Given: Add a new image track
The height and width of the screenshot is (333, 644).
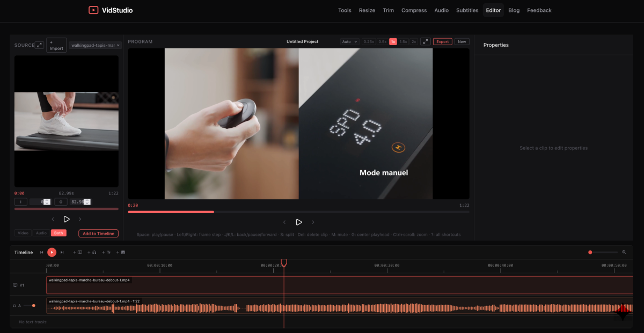Looking at the screenshot, I should pos(120,252).
